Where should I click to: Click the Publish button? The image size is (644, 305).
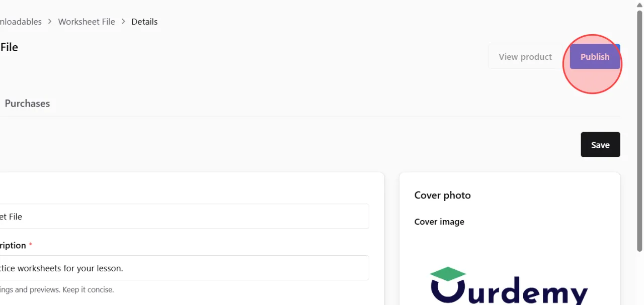coord(595,57)
